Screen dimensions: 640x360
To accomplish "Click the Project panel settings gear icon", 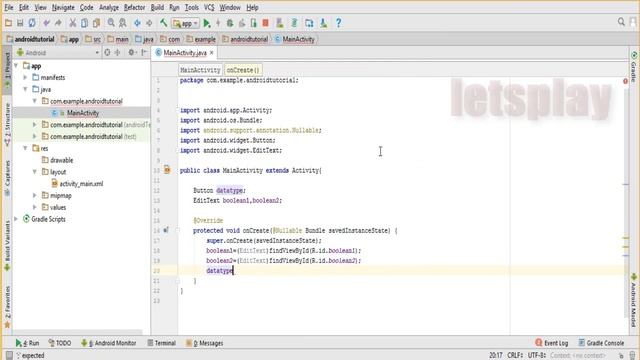I will (131, 53).
